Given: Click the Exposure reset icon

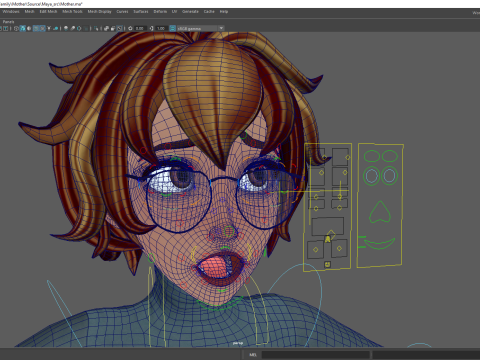Looking at the screenshot, I should pos(130,28).
